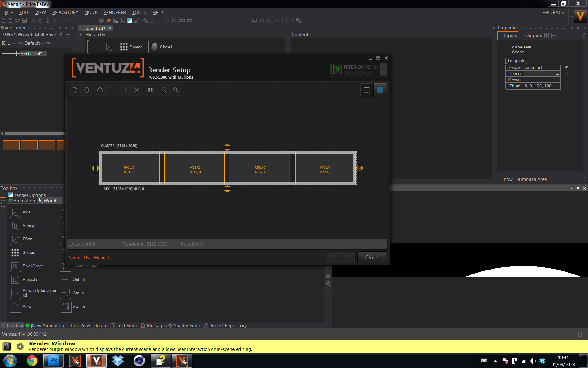Screen dimensions: 588x368
Task: Open the RENDERER menu
Action: pyautogui.click(x=115, y=13)
